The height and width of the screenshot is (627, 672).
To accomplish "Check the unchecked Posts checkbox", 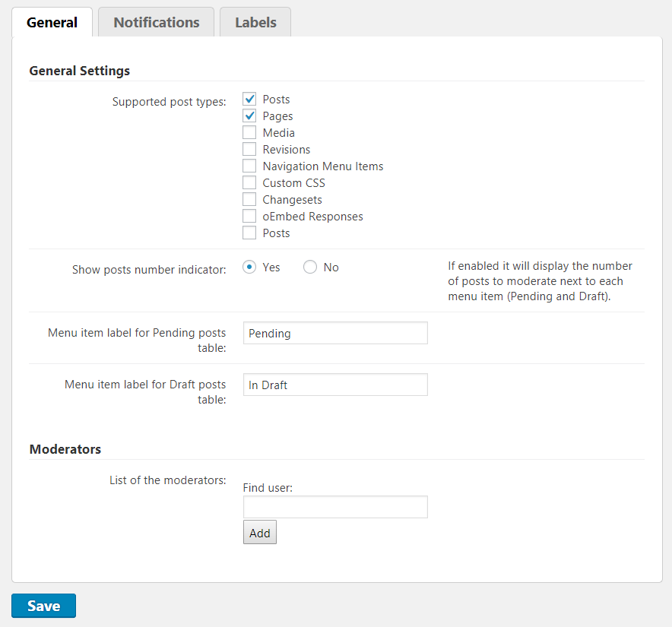I will point(249,233).
